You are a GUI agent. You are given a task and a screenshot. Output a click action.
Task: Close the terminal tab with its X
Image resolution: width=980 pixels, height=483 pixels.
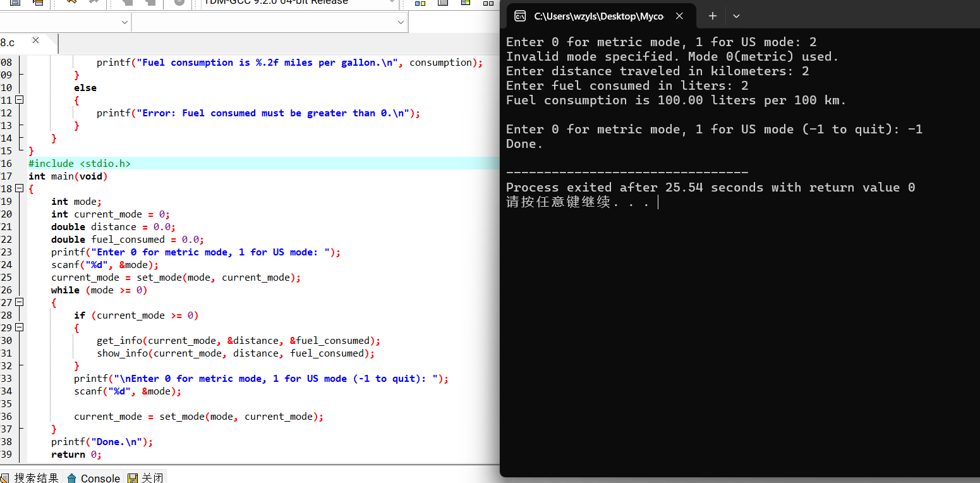[x=679, y=16]
